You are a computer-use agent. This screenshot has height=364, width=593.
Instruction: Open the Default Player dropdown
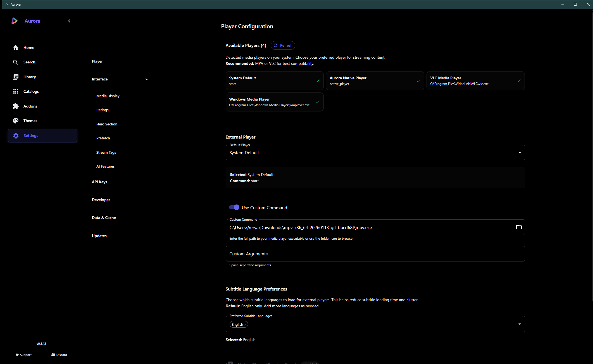[x=375, y=153]
